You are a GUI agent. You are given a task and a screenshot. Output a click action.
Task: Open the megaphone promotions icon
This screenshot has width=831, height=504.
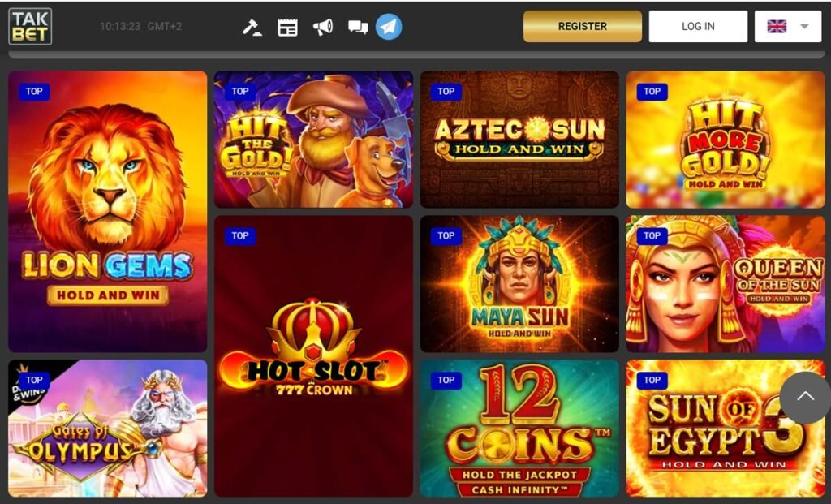pyautogui.click(x=323, y=27)
